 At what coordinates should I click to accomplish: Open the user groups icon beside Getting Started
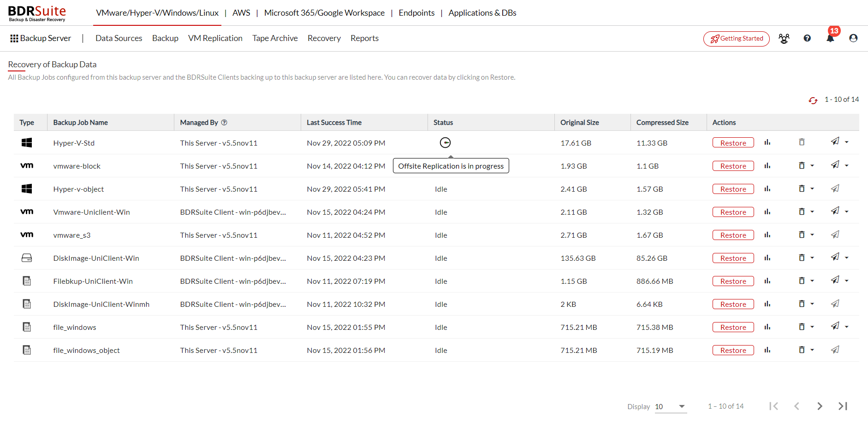tap(784, 39)
